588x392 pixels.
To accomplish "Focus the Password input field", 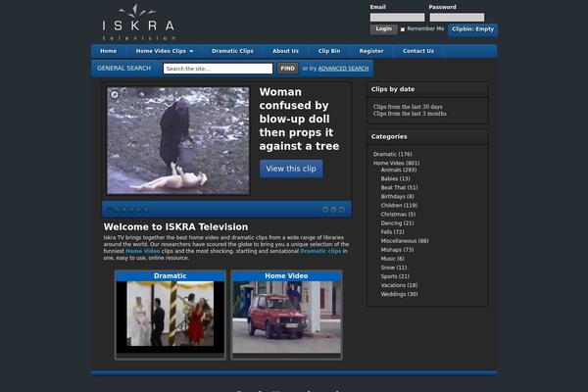I will (x=457, y=18).
